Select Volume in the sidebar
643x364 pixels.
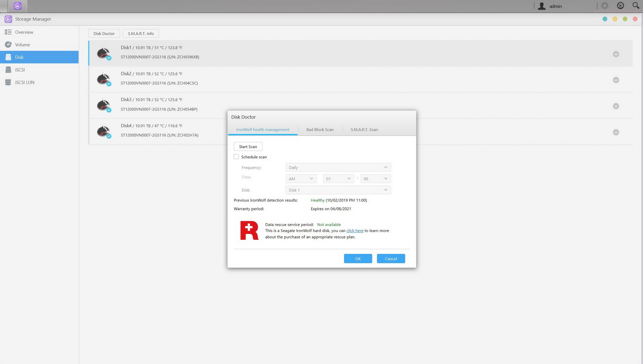(x=39, y=45)
